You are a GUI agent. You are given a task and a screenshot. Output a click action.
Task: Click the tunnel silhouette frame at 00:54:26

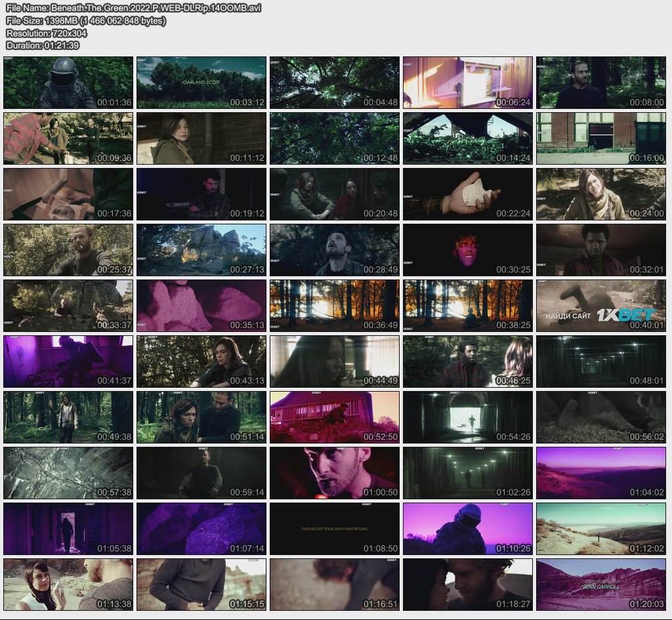(468, 417)
